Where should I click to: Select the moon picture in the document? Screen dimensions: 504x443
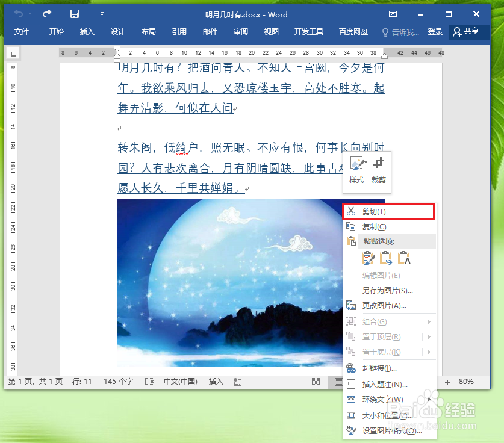tap(230, 283)
